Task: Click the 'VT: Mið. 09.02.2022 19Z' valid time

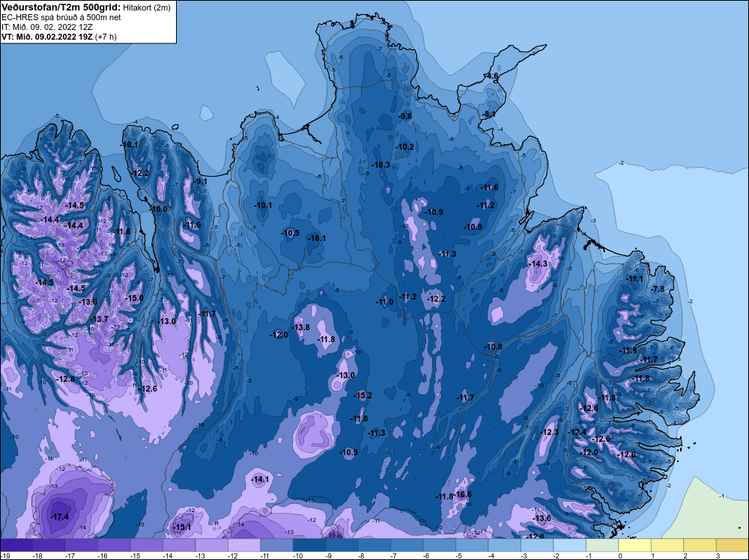Action: coord(46,37)
